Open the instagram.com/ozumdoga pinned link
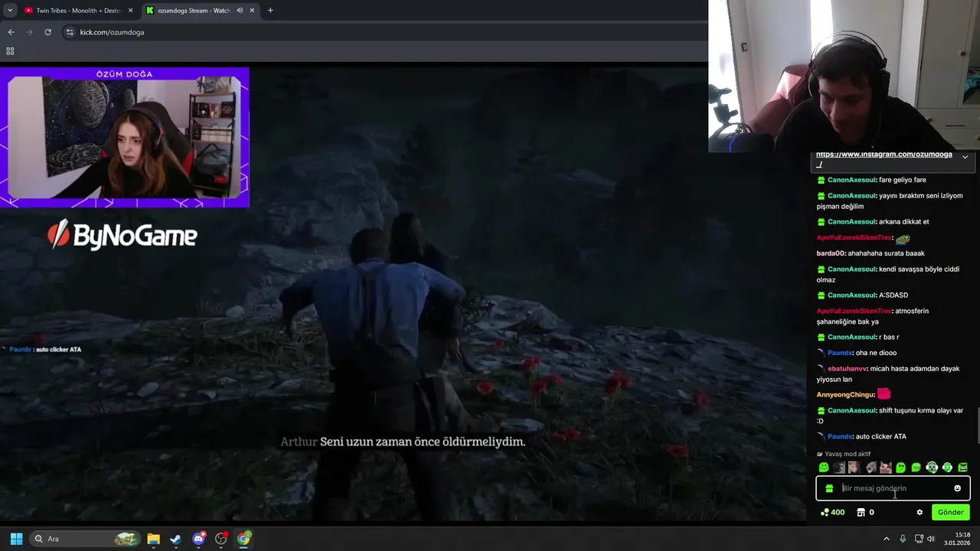 (x=884, y=158)
